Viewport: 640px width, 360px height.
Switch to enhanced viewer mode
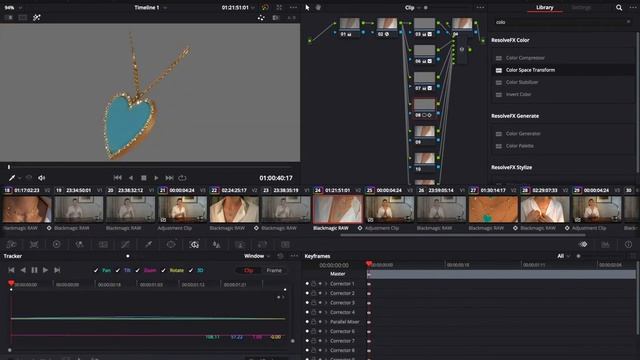coord(279,7)
